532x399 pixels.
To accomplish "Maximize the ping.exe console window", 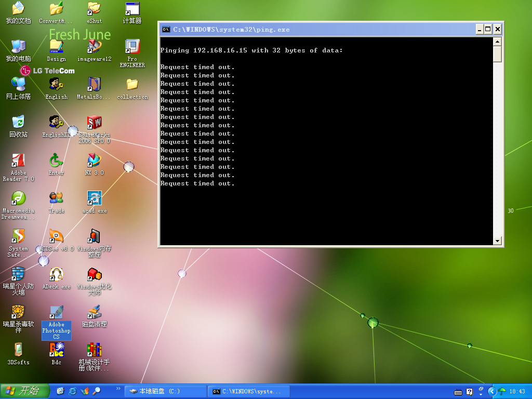I will point(488,29).
